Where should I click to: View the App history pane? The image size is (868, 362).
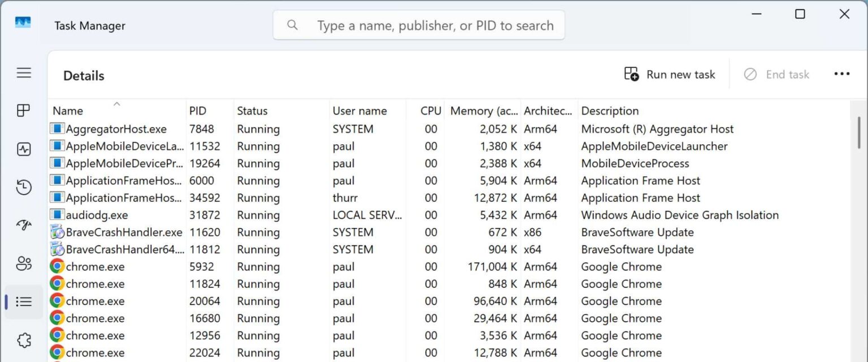tap(23, 187)
